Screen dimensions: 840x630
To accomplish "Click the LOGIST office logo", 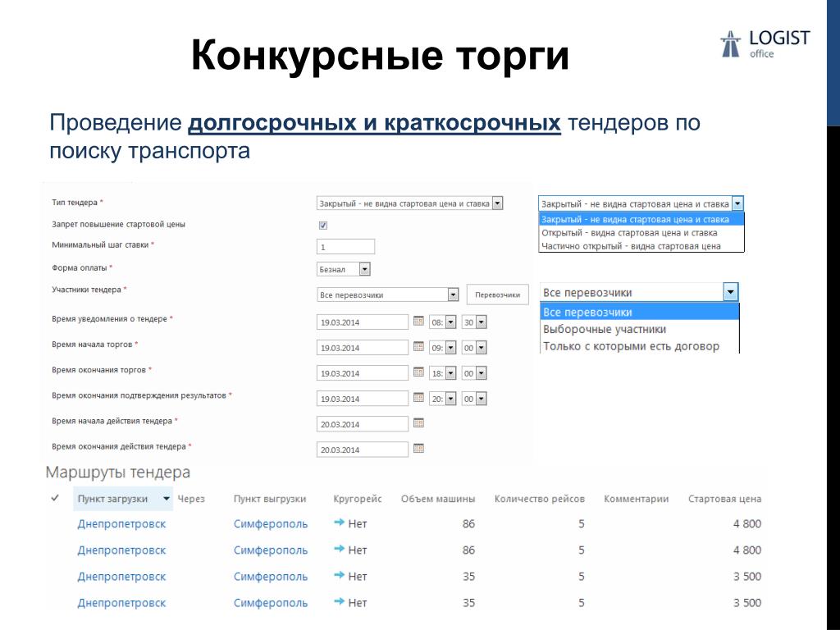I will (x=765, y=44).
